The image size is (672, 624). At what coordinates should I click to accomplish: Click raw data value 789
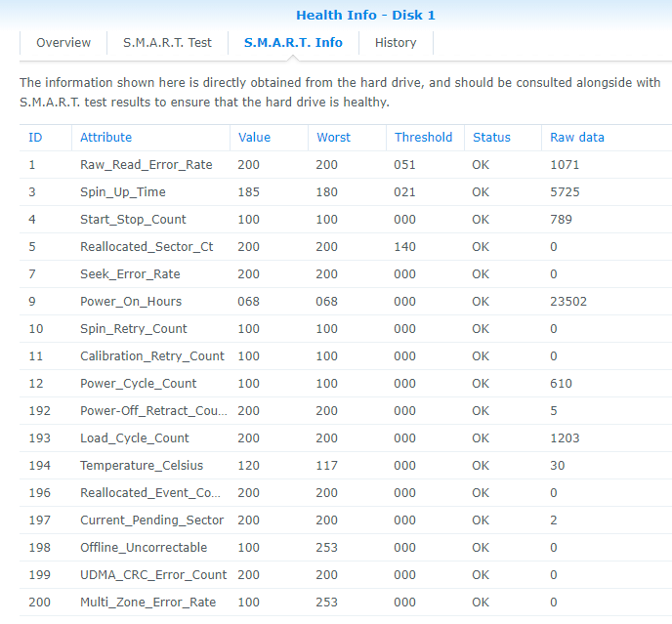(x=561, y=220)
